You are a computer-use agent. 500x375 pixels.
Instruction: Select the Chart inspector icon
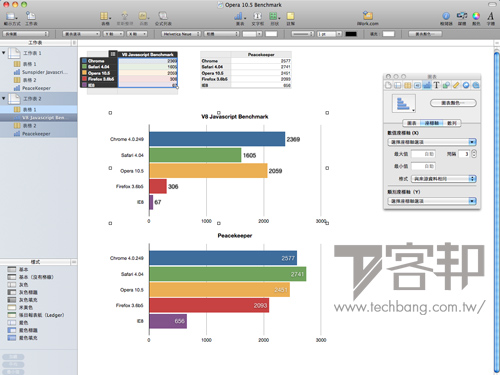click(x=427, y=85)
